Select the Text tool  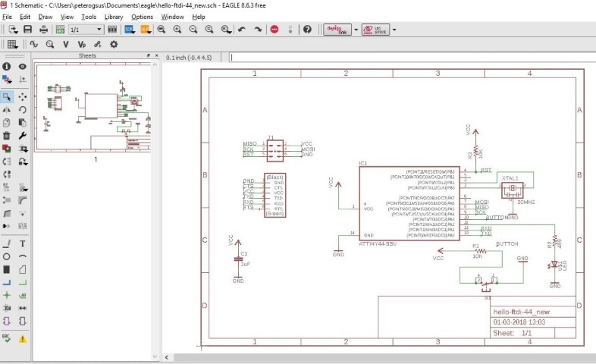(x=23, y=243)
